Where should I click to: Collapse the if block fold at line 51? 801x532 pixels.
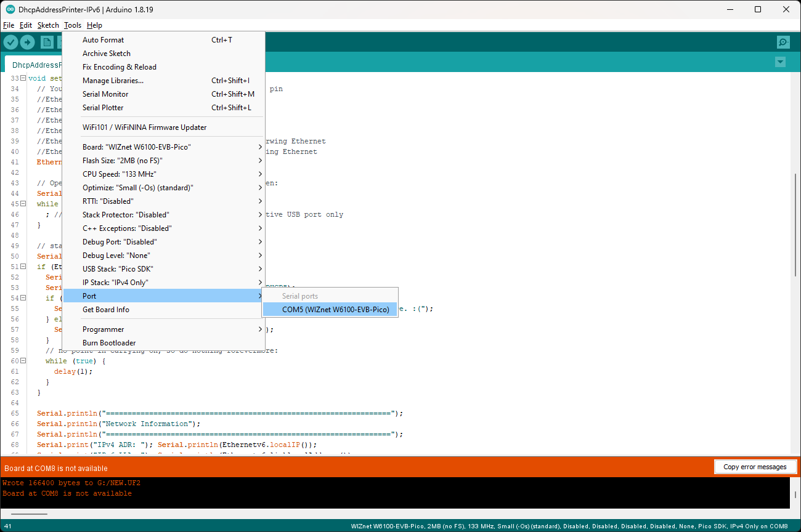point(23,267)
